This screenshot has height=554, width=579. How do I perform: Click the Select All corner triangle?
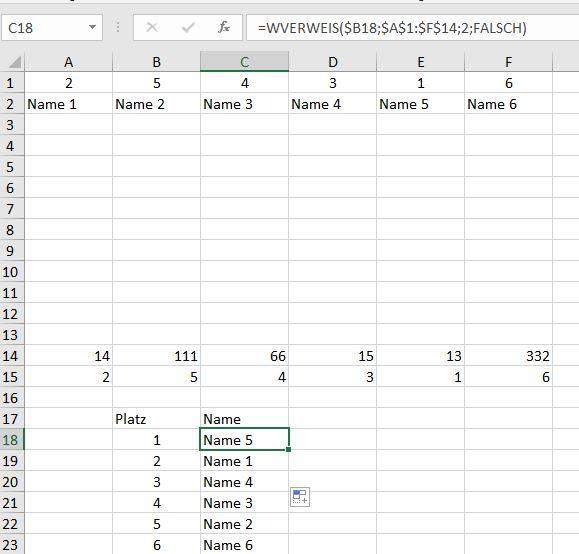14,62
